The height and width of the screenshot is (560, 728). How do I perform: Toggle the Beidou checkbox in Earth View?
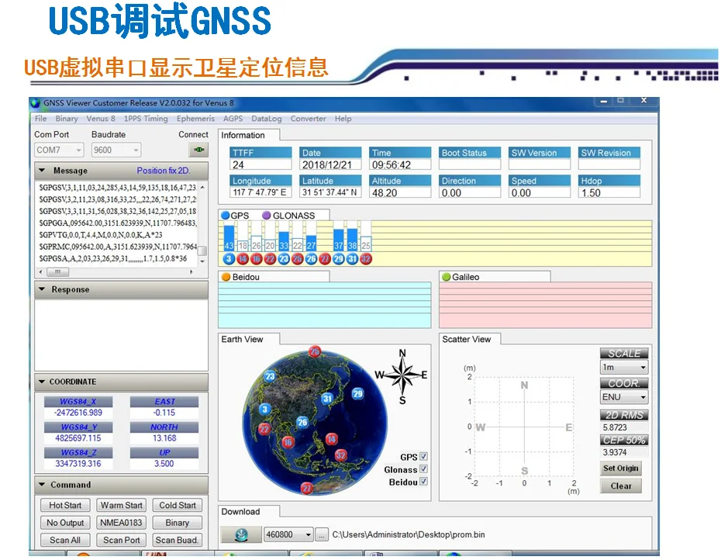[x=423, y=482]
